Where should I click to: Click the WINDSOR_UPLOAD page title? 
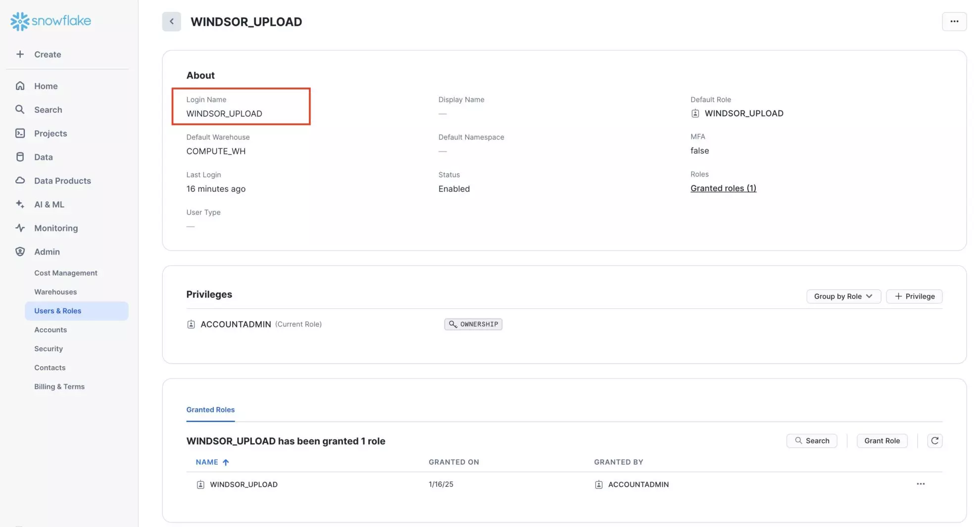246,22
